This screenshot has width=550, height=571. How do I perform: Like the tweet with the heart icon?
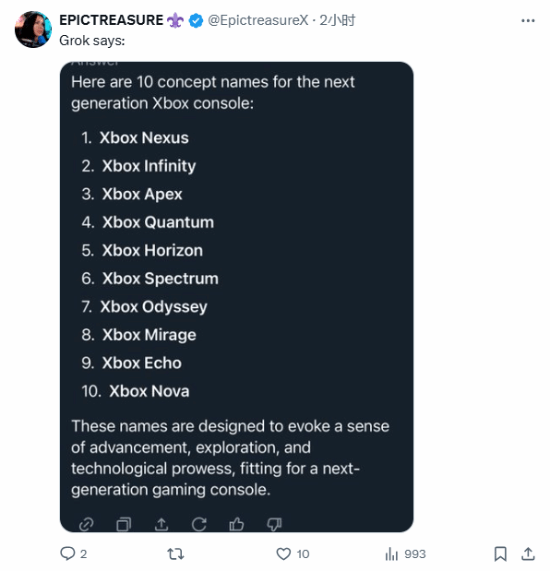(283, 554)
